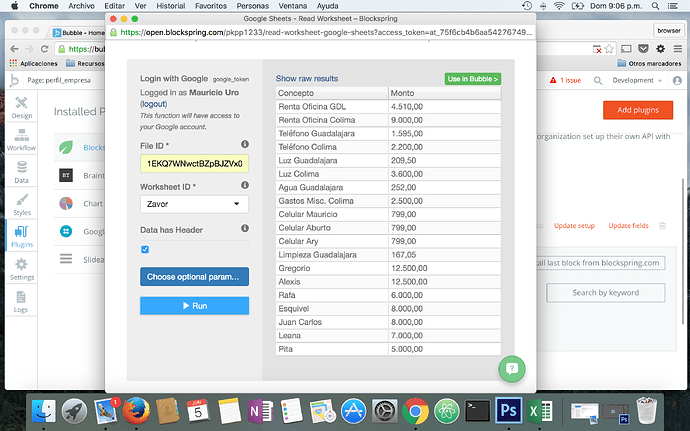Click the trash icon next to Update fields

click(663, 225)
